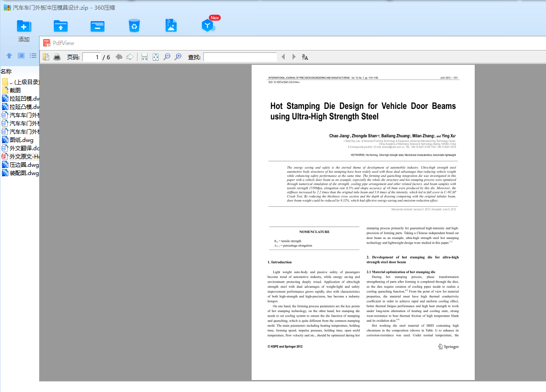546x392 pixels.
Task: Click the '© KSPE and Springer 2012' footer text
Action: click(x=285, y=347)
